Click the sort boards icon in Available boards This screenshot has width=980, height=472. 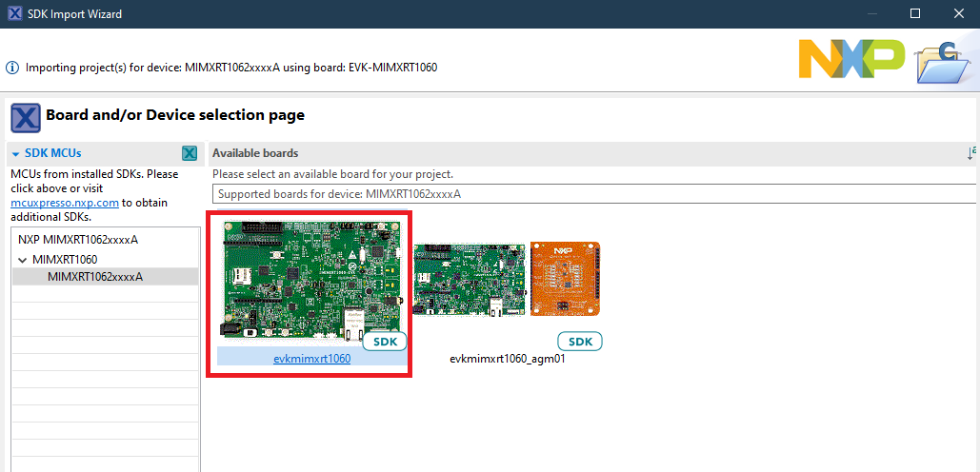click(972, 152)
